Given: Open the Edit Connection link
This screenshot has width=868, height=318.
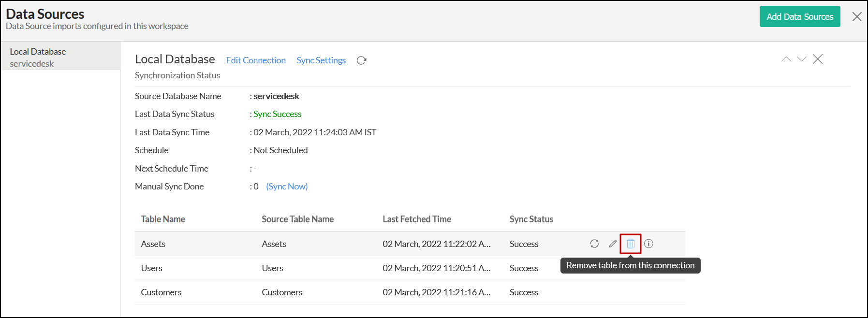Looking at the screenshot, I should click(x=256, y=60).
